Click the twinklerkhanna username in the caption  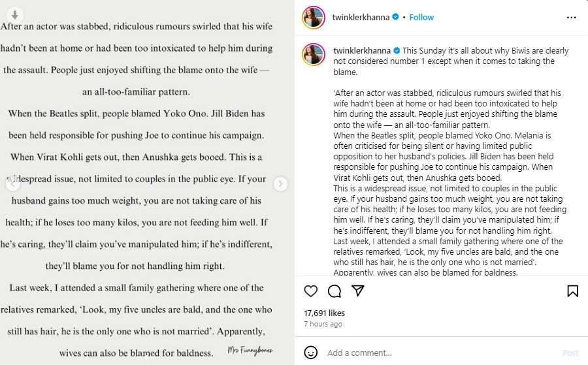(361, 50)
